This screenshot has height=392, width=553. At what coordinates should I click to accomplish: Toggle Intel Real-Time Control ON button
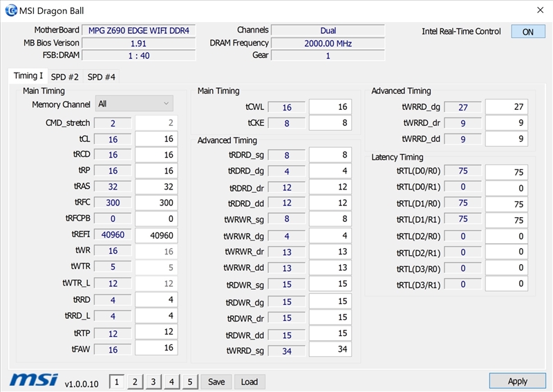click(528, 32)
